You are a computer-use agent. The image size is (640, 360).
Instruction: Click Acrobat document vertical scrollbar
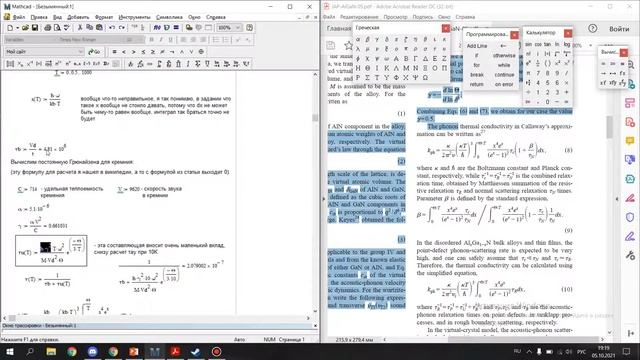click(x=610, y=127)
